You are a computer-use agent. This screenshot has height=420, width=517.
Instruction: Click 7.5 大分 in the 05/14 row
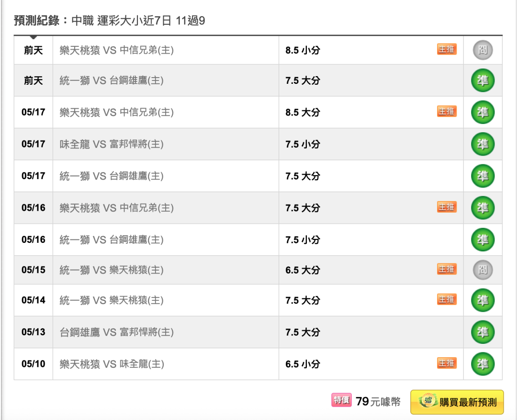(x=303, y=301)
